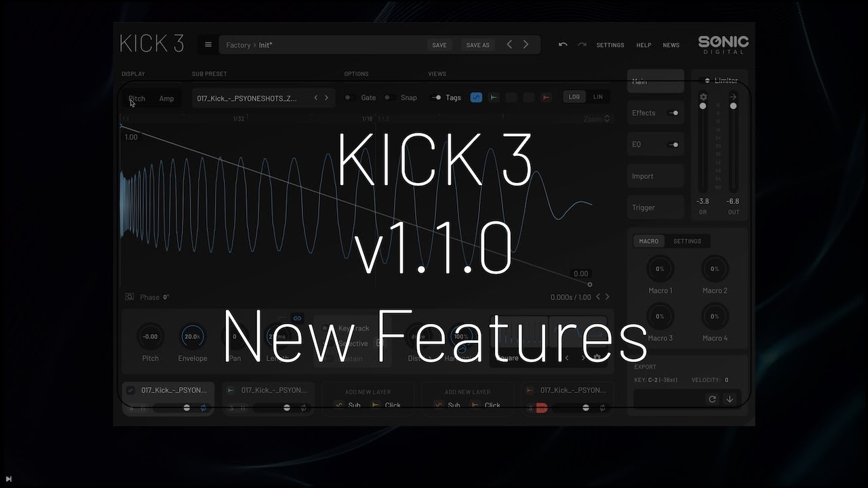Viewport: 868px width, 488px height.
Task: Adjust the Macro 1 knob
Action: [x=660, y=269]
